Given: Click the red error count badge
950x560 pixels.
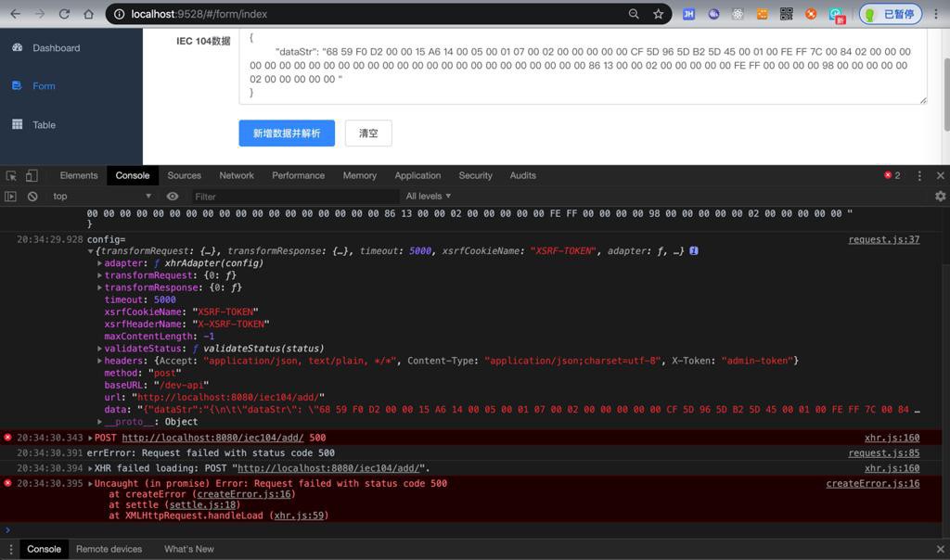Looking at the screenshot, I should click(892, 175).
